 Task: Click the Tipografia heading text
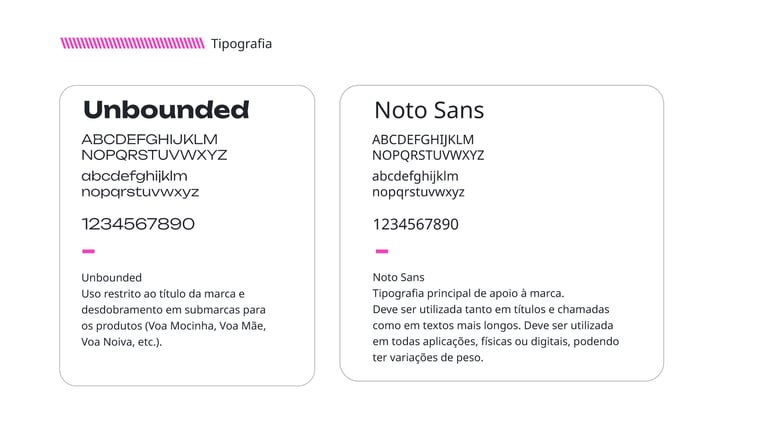(x=241, y=44)
